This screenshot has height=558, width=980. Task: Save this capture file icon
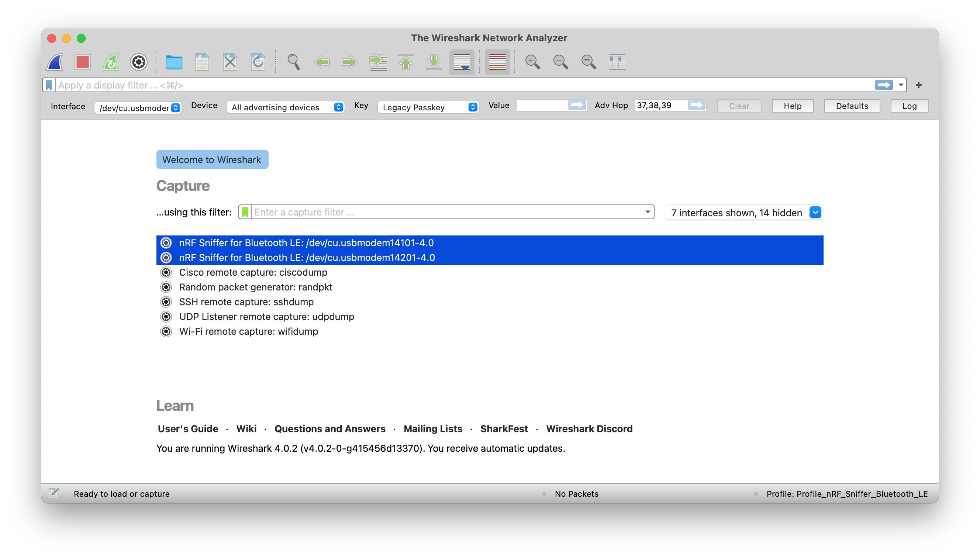click(x=202, y=62)
